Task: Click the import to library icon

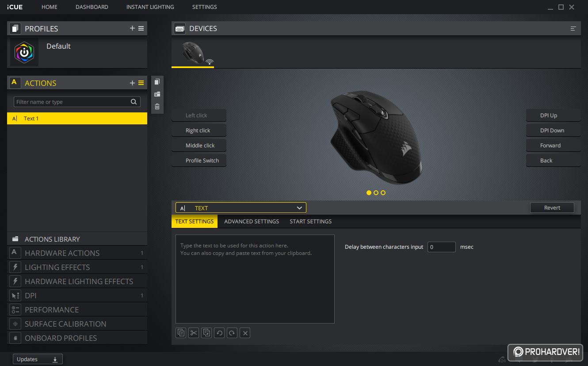Action: pyautogui.click(x=157, y=94)
